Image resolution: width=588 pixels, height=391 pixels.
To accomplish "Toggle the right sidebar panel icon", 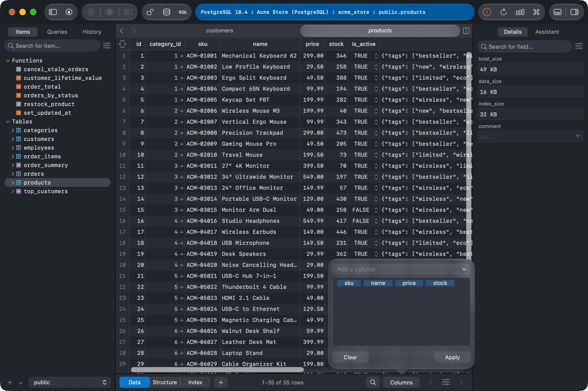I will pyautogui.click(x=574, y=12).
